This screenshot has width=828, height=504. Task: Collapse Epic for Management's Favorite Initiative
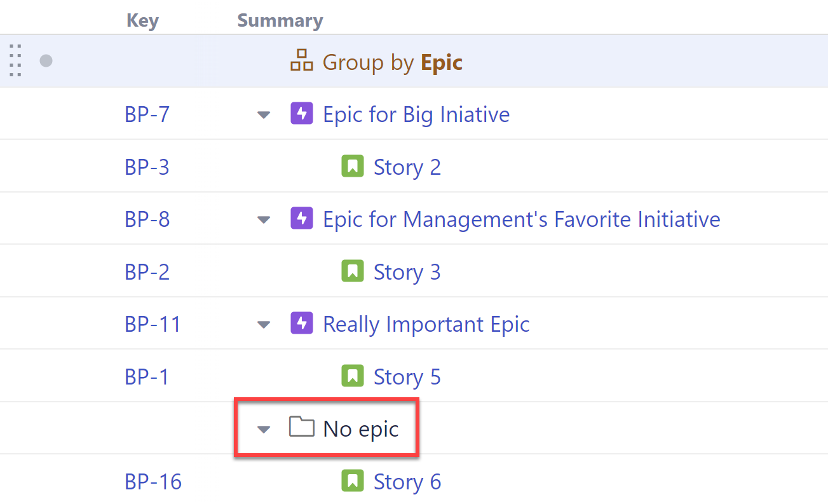pyautogui.click(x=263, y=219)
